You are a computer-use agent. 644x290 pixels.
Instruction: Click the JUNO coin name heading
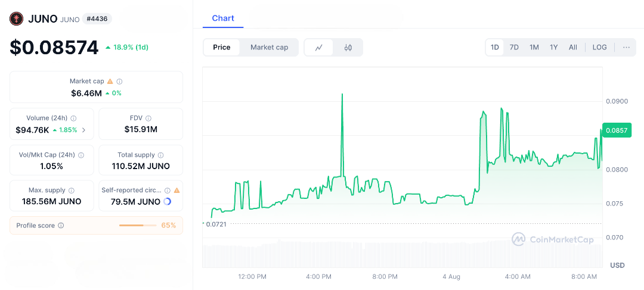click(x=43, y=19)
